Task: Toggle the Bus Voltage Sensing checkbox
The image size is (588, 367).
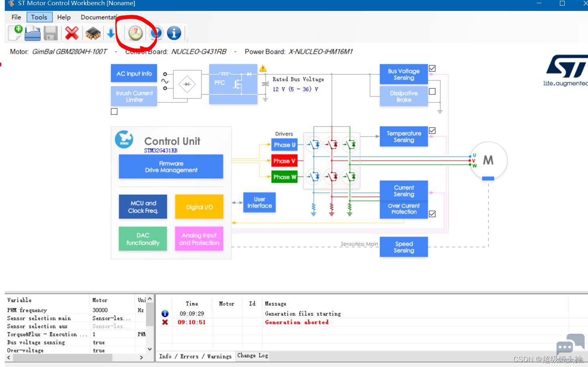Action: 432,68
